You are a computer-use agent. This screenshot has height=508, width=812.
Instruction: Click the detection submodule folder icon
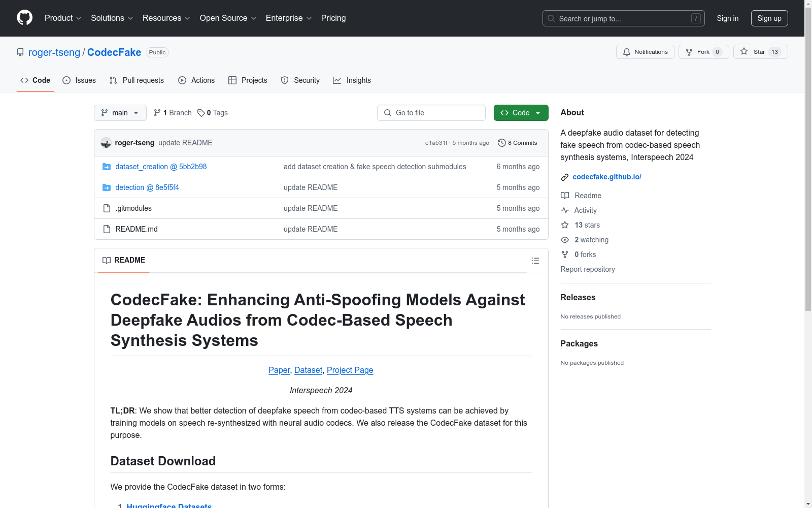click(107, 187)
